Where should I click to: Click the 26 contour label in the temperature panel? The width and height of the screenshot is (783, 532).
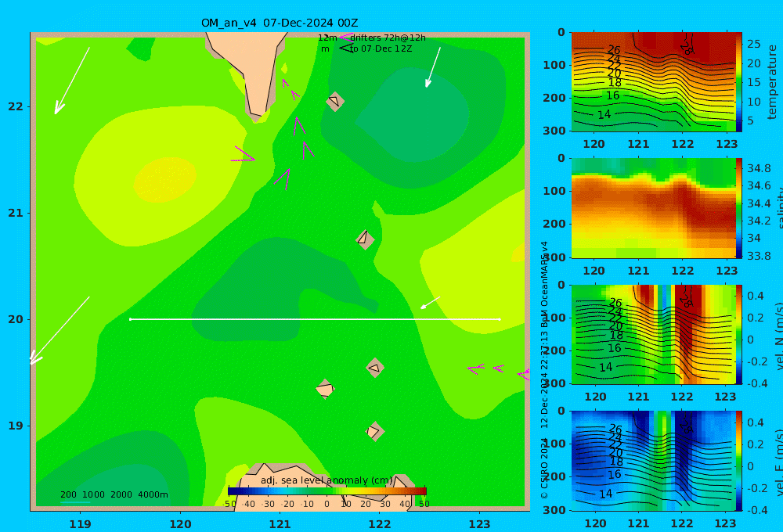click(x=614, y=50)
